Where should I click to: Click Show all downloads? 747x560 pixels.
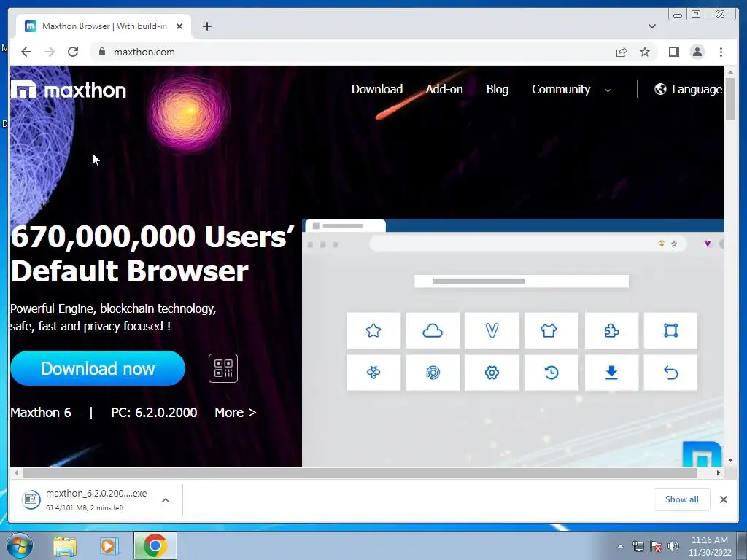(682, 499)
